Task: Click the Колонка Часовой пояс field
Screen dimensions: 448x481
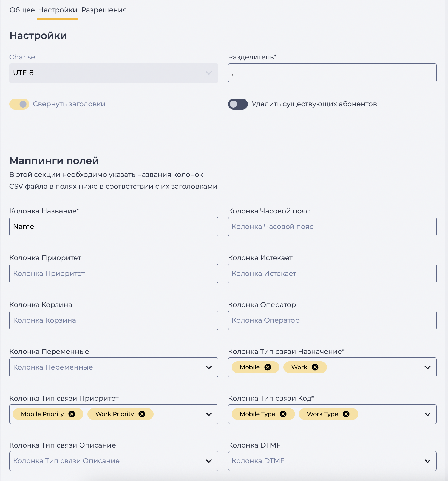Action: 332,227
